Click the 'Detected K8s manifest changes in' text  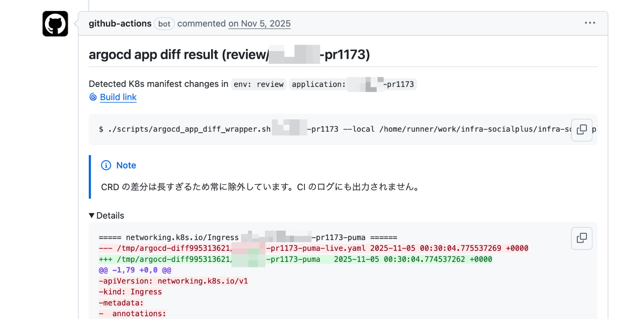click(158, 84)
